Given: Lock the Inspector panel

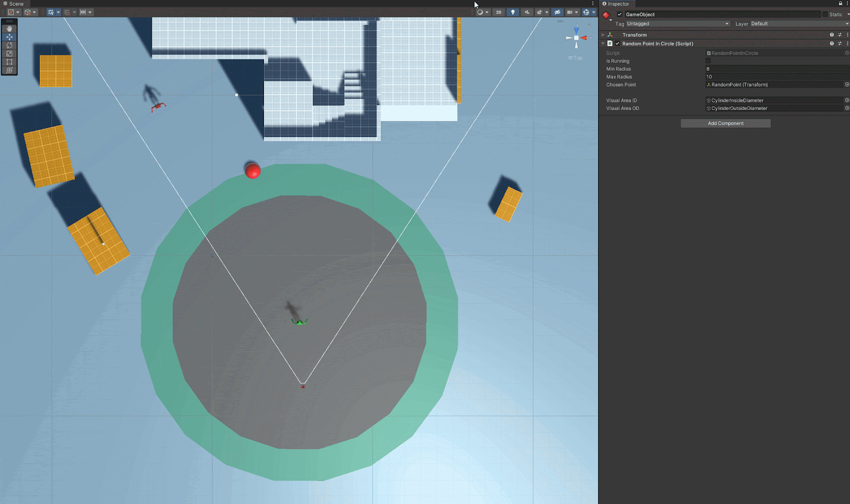Looking at the screenshot, I should pyautogui.click(x=840, y=4).
